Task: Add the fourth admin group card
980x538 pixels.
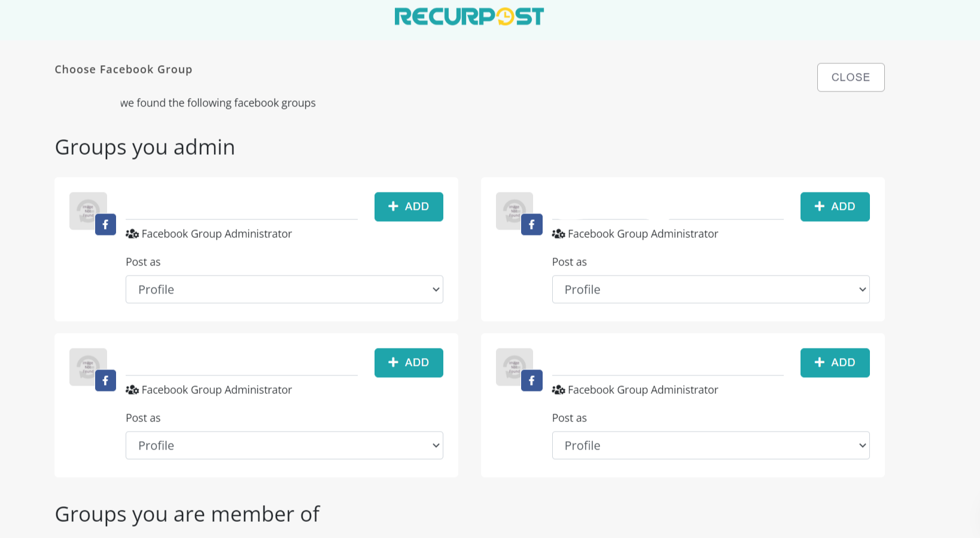Action: (x=835, y=363)
